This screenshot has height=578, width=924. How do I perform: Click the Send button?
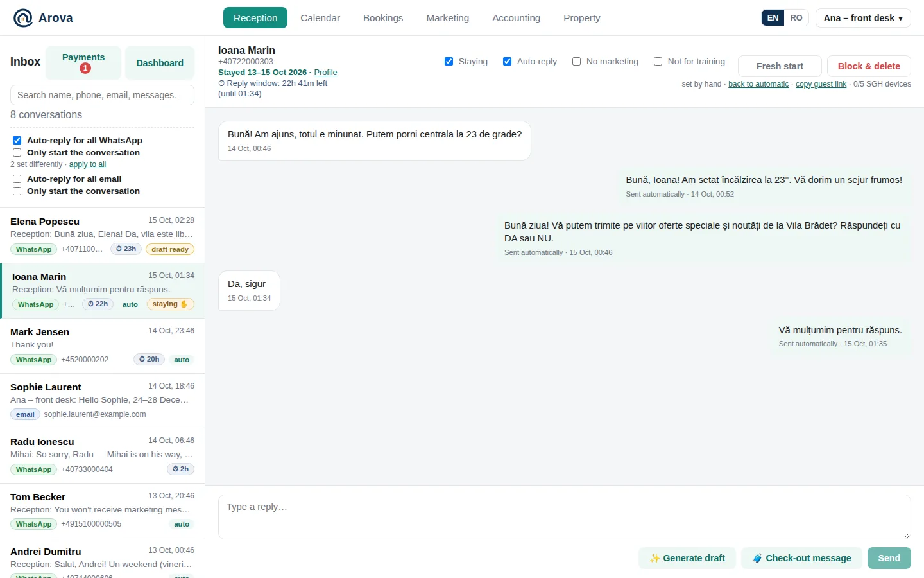click(889, 558)
